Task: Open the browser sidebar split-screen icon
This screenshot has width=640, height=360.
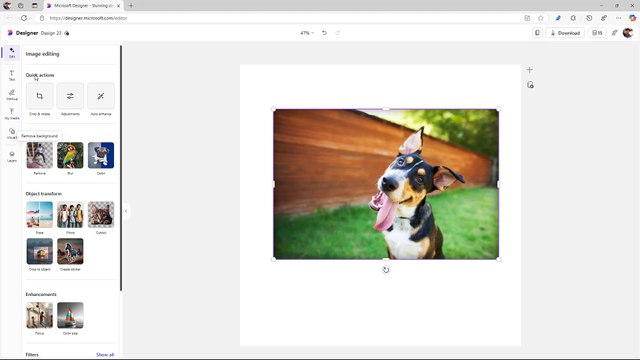Action: pyautogui.click(x=573, y=18)
